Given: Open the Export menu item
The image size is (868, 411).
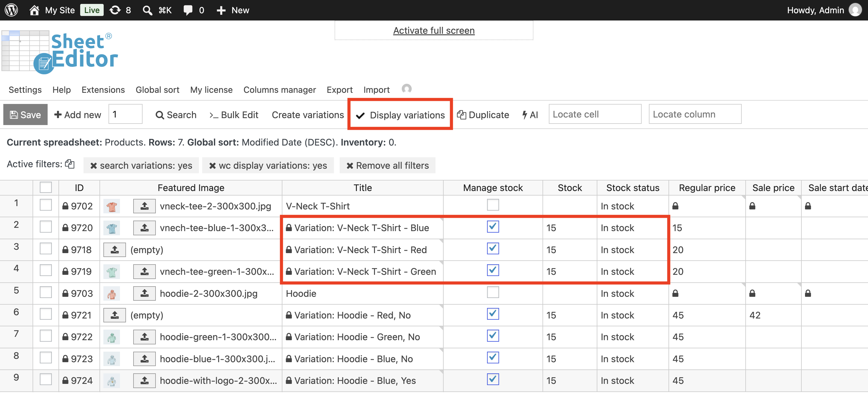Looking at the screenshot, I should (x=339, y=89).
